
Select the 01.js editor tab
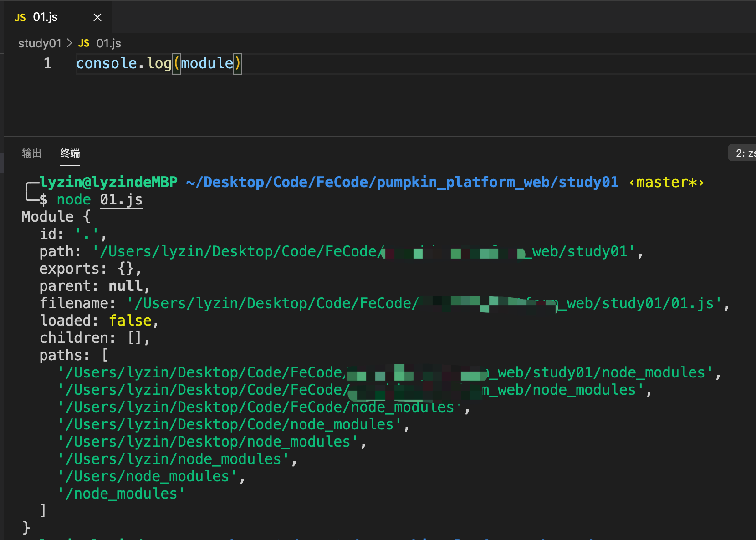tap(58, 17)
